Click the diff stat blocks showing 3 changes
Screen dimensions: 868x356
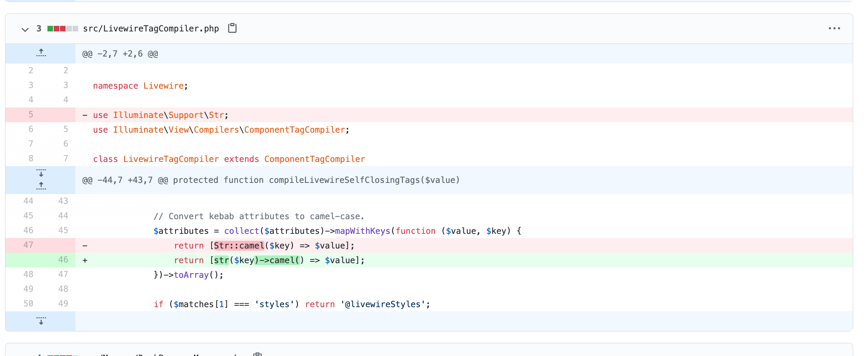click(x=62, y=28)
